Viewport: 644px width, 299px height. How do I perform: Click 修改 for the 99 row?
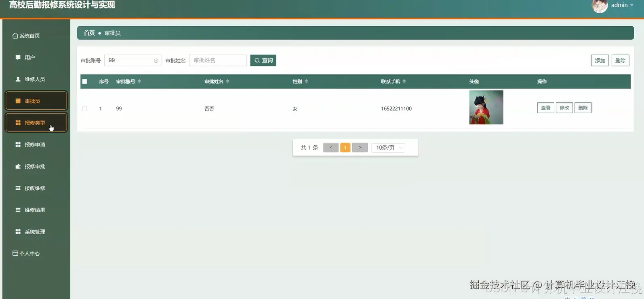[x=564, y=108]
